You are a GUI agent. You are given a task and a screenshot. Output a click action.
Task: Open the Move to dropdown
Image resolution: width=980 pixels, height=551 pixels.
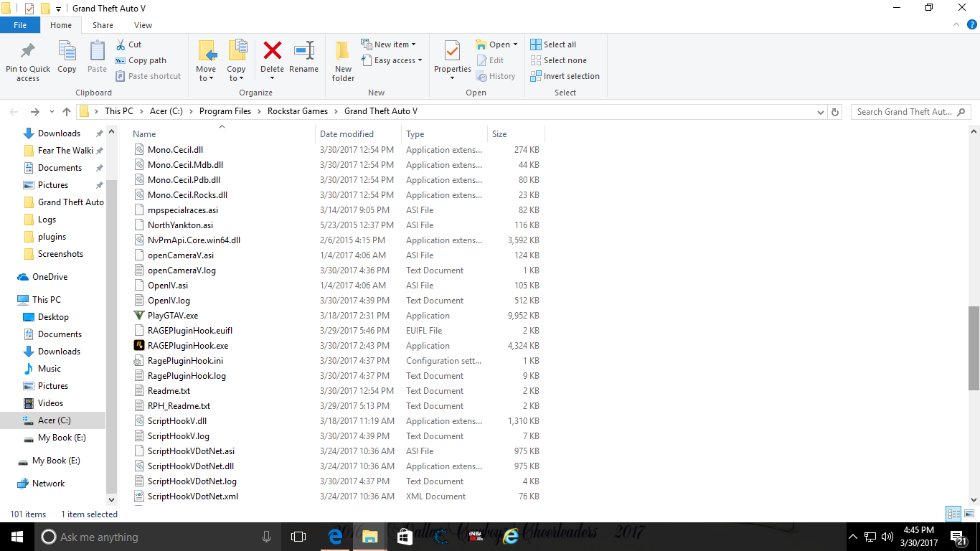(206, 62)
